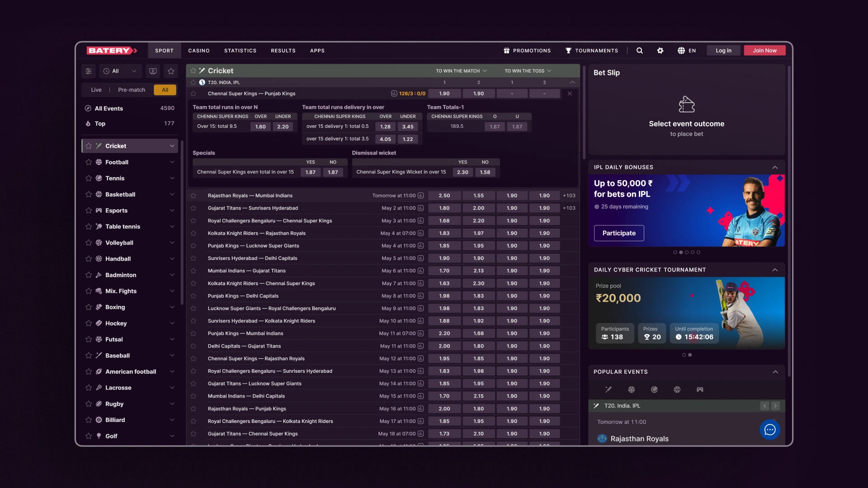The height and width of the screenshot is (488, 868).
Task: Open the search icon in header
Action: (640, 51)
